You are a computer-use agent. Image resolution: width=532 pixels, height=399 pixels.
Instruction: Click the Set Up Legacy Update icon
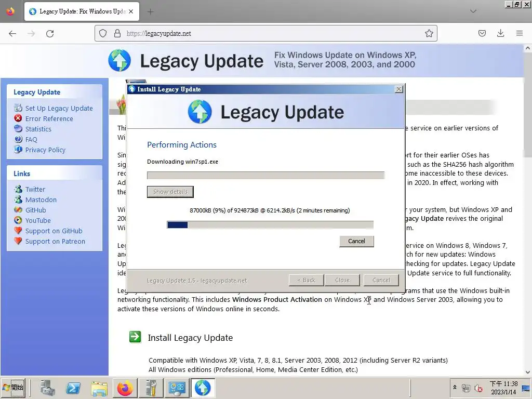coord(18,108)
